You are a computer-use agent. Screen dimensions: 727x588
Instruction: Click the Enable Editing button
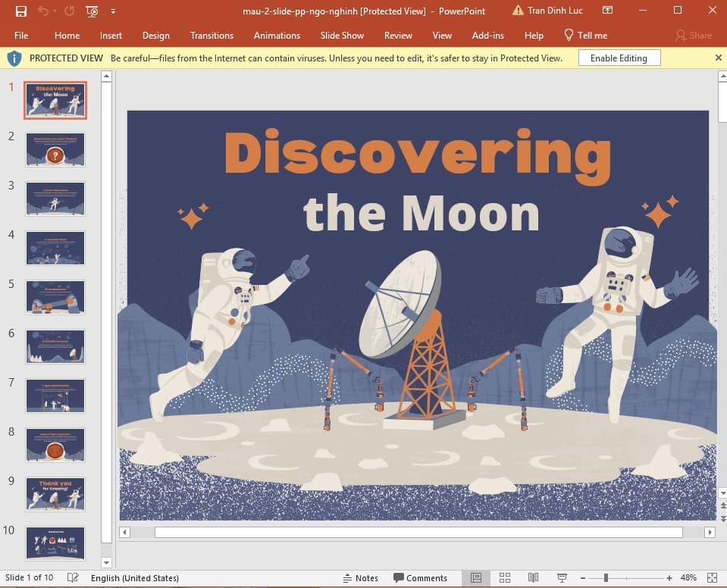(x=621, y=58)
